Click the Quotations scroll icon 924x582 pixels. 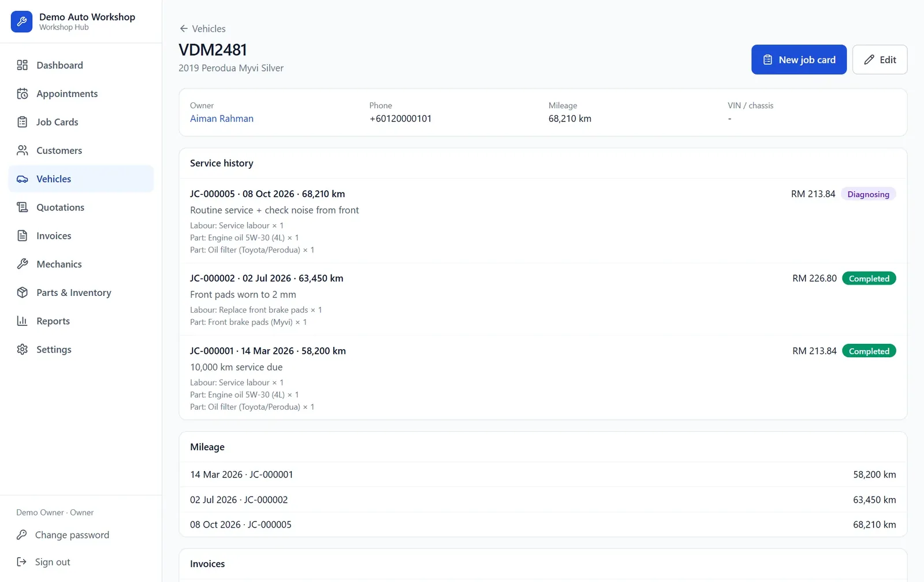coord(22,207)
